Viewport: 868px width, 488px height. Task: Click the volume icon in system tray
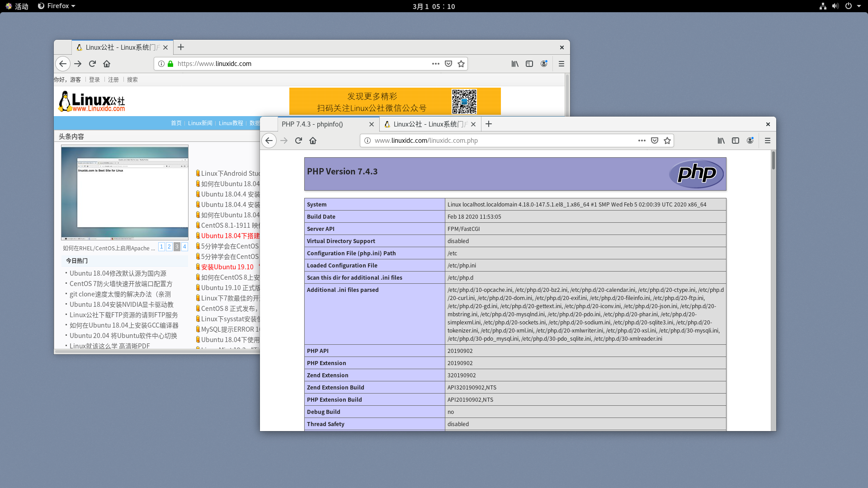coord(835,6)
